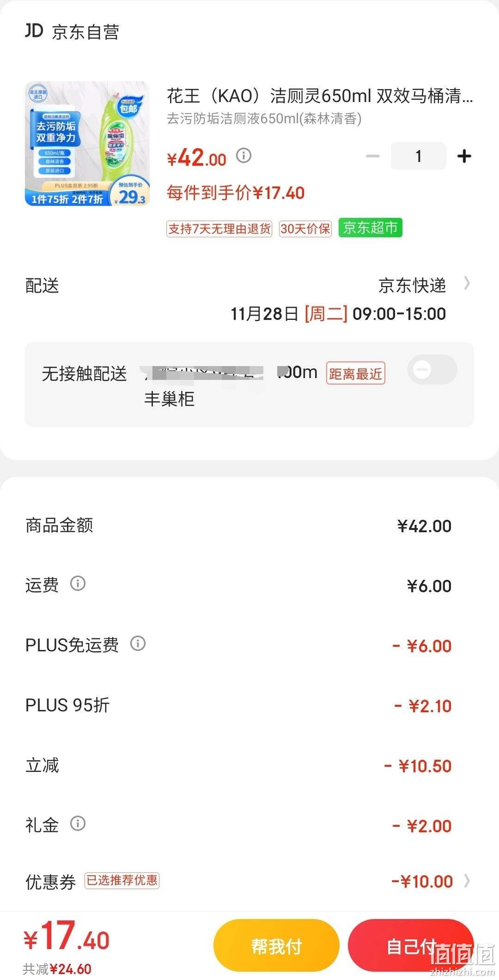Tap the red 自己付 button
The image size is (499, 980).
point(411,946)
